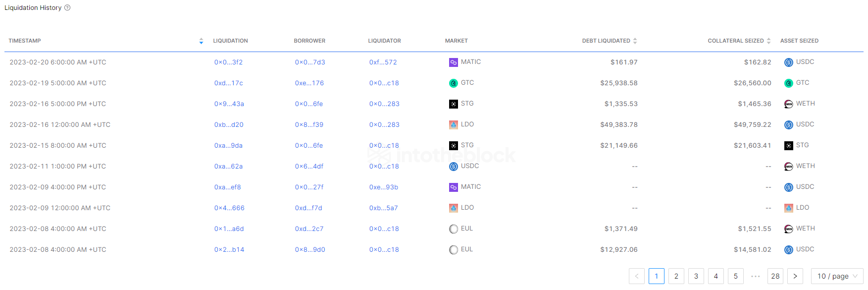This screenshot has height=290, width=868.
Task: Click the USDC market icon in 2023-02-11 row
Action: (453, 167)
